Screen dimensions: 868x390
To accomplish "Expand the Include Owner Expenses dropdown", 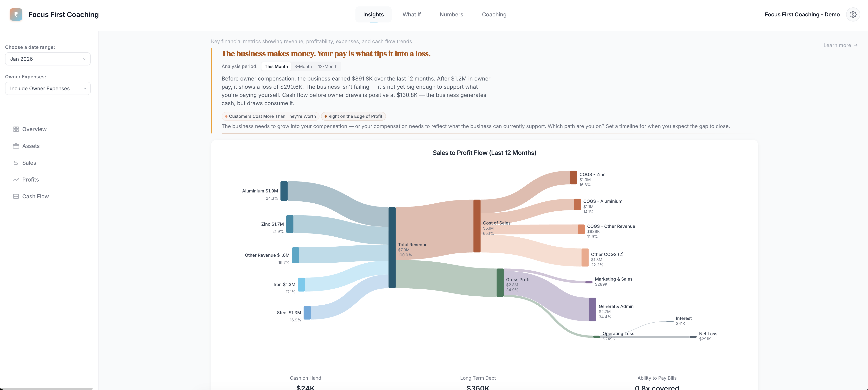I will [x=47, y=88].
